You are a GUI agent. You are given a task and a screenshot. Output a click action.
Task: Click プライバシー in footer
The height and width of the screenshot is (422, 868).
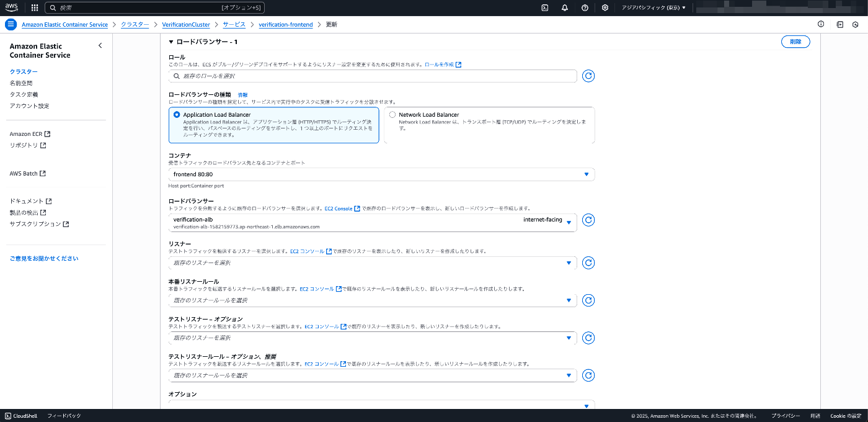pyautogui.click(x=786, y=416)
